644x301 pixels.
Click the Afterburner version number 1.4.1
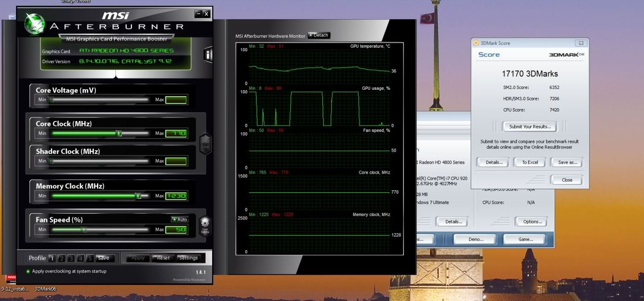click(201, 272)
